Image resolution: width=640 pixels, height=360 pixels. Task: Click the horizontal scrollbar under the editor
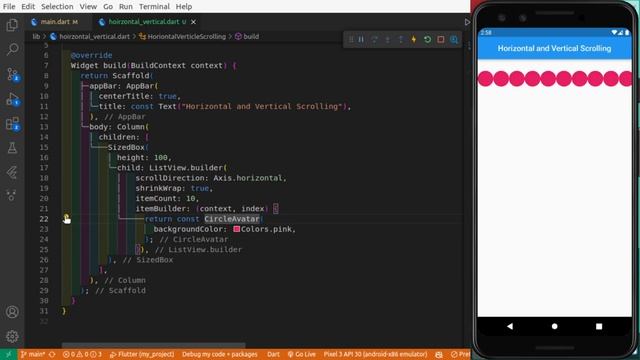pyautogui.click(x=153, y=345)
